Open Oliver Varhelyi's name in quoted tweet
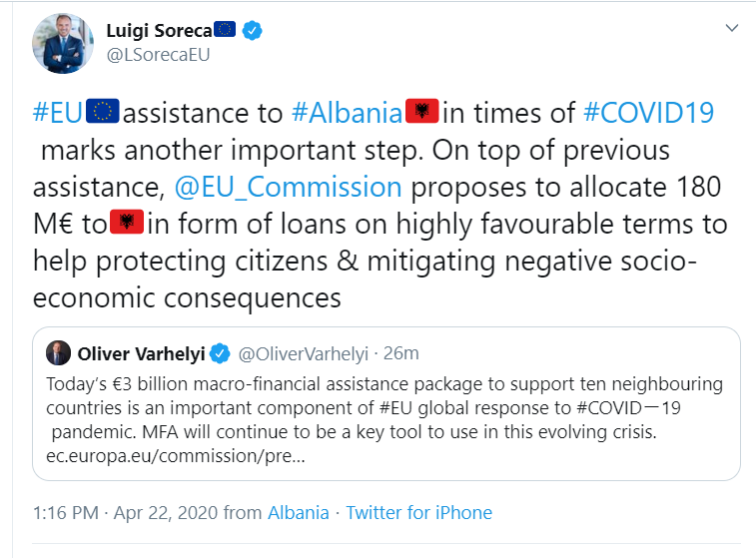 (141, 354)
